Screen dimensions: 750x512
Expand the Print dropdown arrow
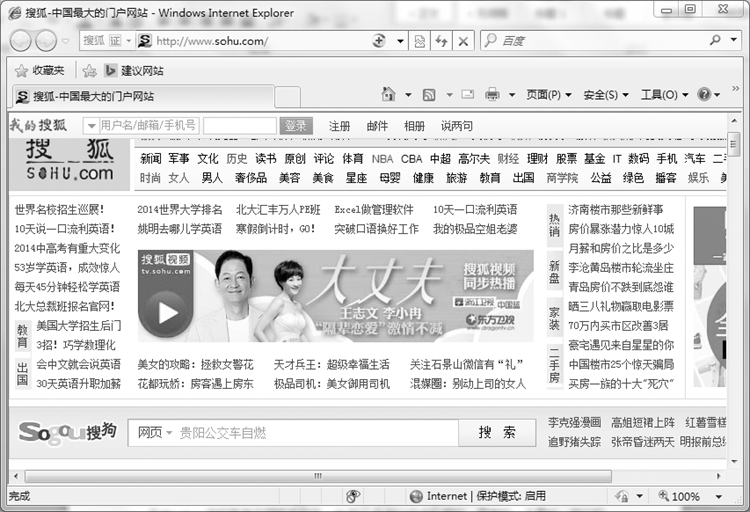tap(512, 95)
